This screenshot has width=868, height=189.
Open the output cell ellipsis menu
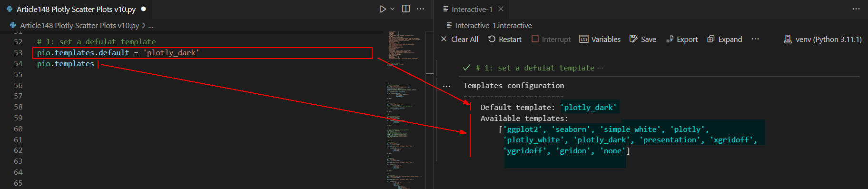[x=446, y=86]
